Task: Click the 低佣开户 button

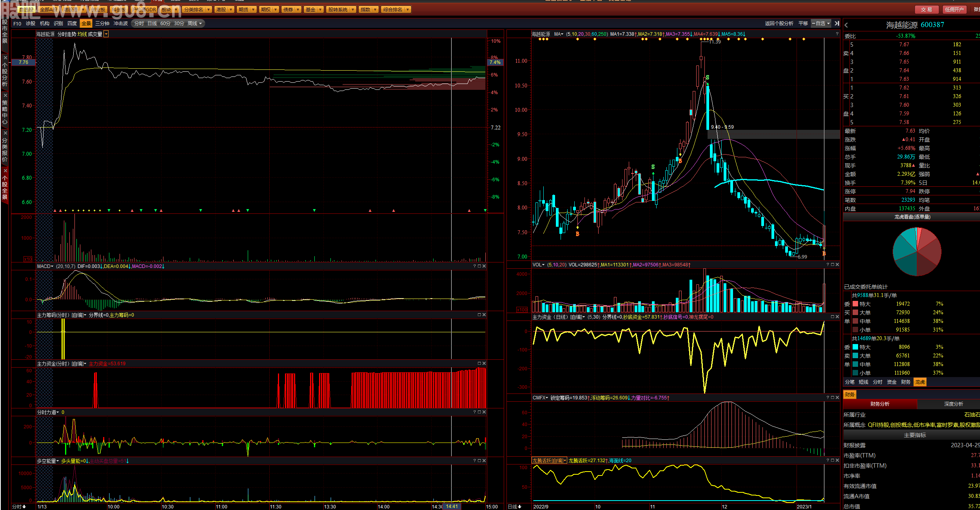Action: pyautogui.click(x=954, y=10)
